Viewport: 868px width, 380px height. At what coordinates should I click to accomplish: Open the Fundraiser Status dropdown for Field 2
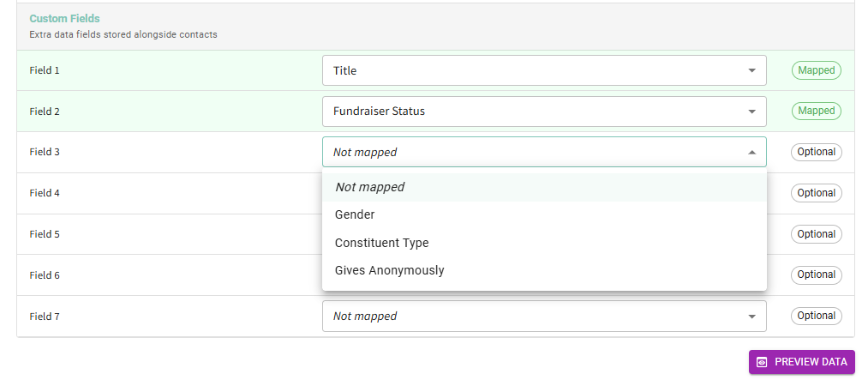[x=544, y=111]
